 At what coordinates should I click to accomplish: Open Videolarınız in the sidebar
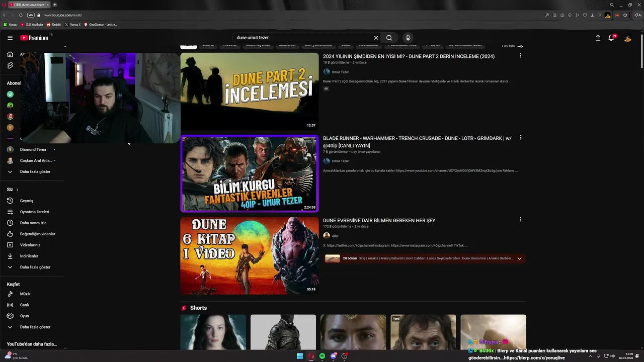(x=30, y=245)
